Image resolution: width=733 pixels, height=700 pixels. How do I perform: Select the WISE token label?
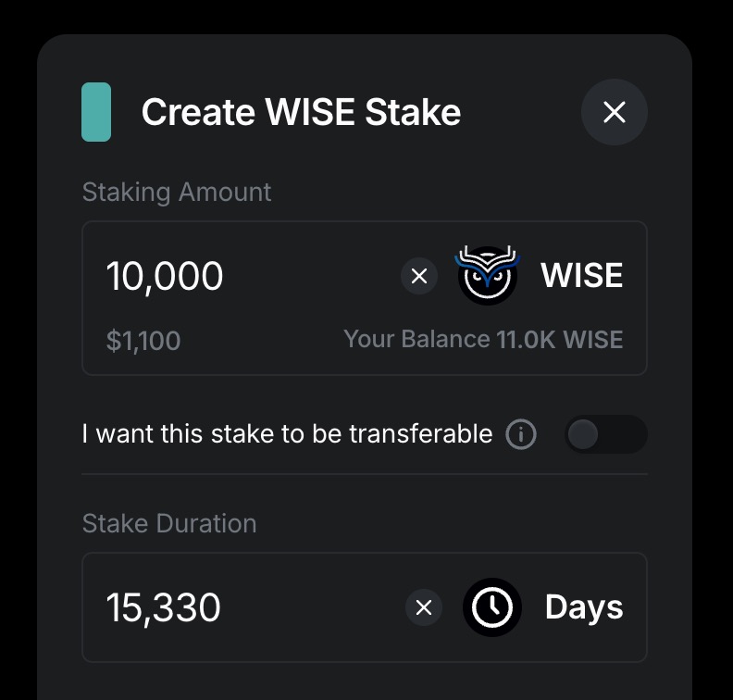click(x=581, y=276)
